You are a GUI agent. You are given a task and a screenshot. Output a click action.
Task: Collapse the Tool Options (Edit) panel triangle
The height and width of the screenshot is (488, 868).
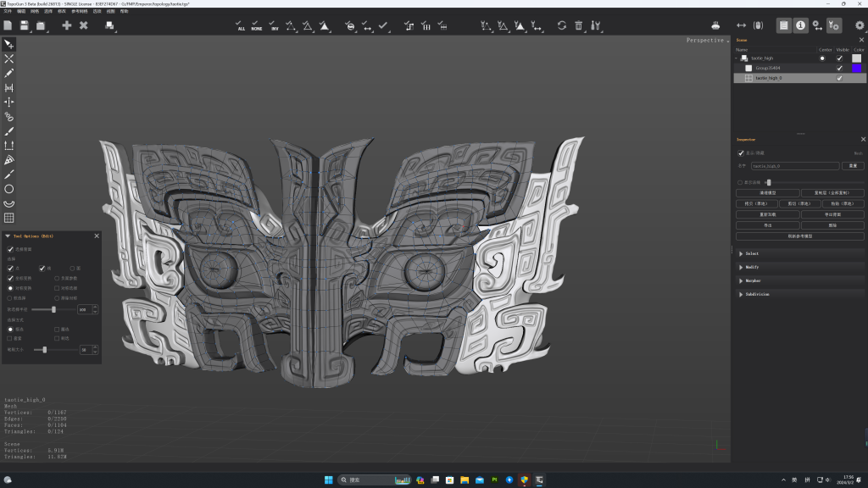coord(8,236)
